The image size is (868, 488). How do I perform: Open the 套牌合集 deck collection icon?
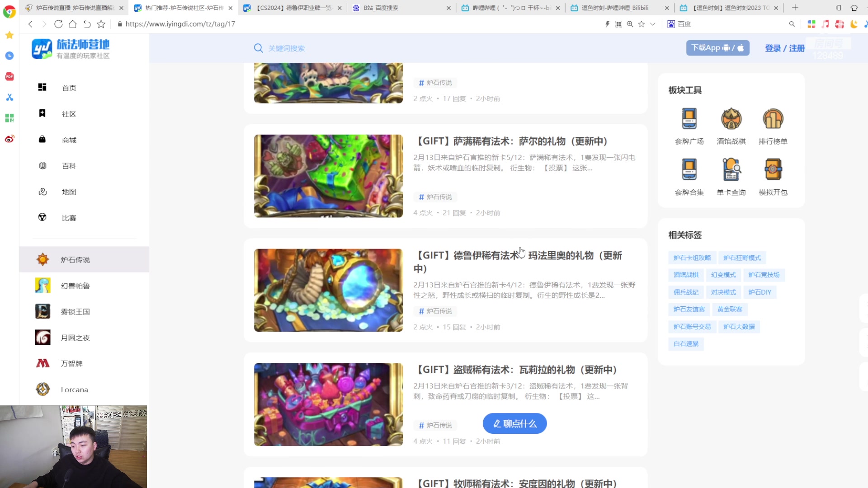tap(689, 169)
